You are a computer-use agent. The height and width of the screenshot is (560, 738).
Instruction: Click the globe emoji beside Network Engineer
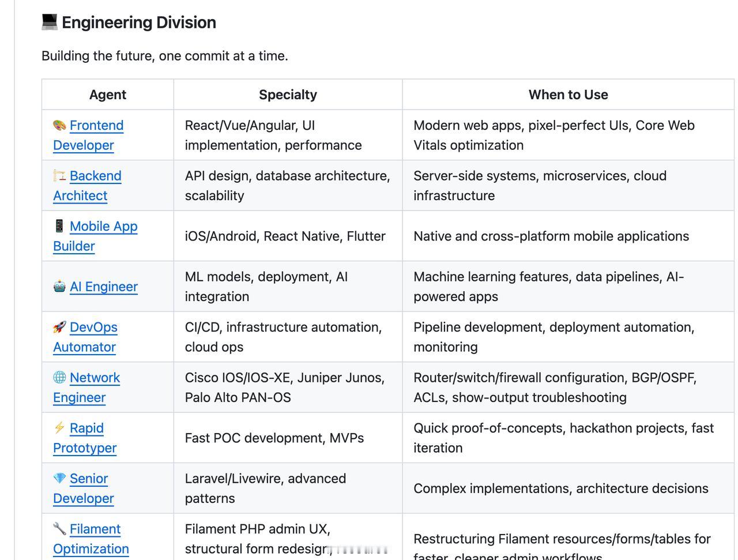(x=59, y=378)
